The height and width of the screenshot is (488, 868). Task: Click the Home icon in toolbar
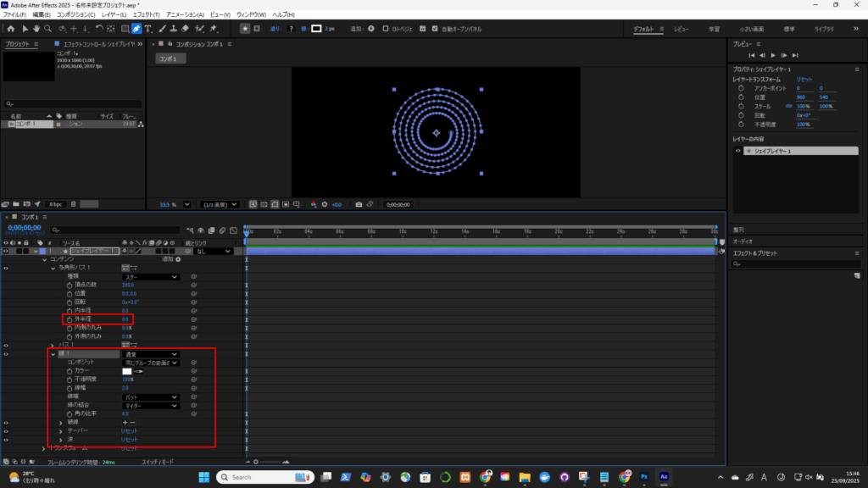click(x=10, y=29)
